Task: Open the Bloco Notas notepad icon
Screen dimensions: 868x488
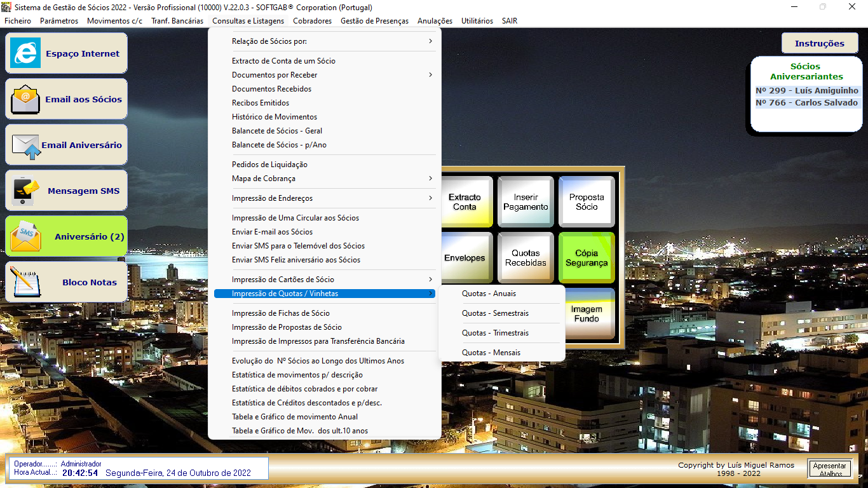Action: (25, 282)
